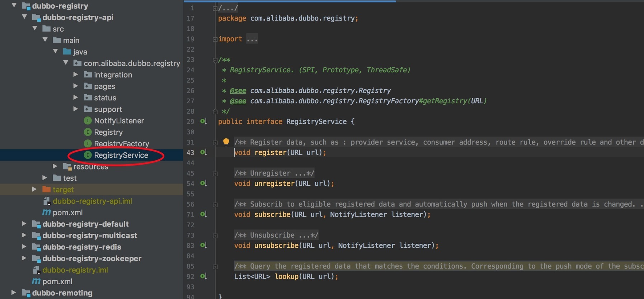Viewport: 644px width, 299px height.
Task: Expand the integration package
Action: 76,74
